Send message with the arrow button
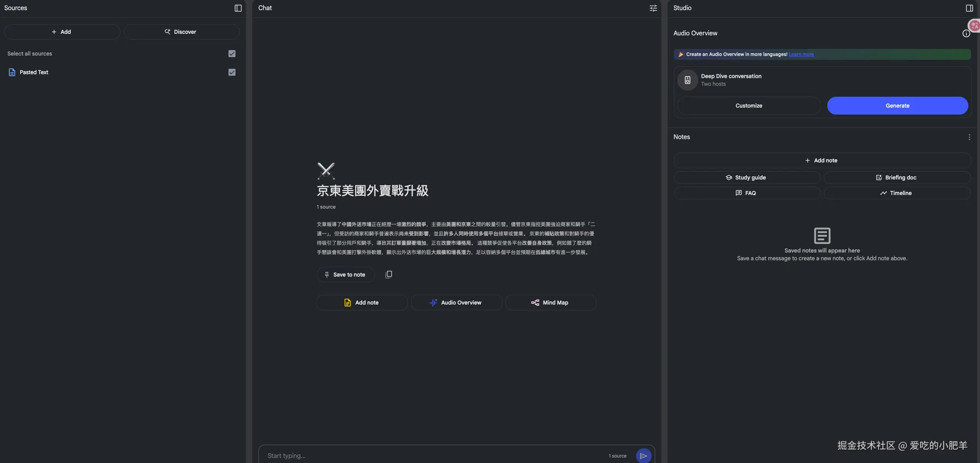This screenshot has width=980, height=463. [x=643, y=456]
